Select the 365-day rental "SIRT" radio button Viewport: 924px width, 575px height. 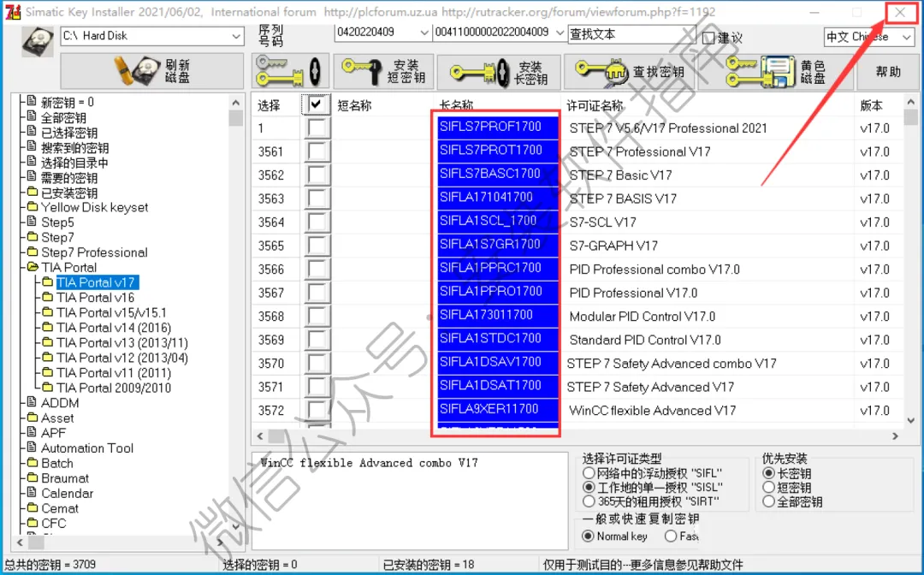click(x=588, y=501)
